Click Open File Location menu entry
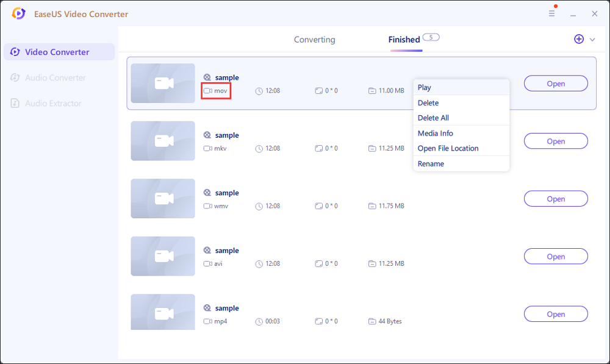Image resolution: width=610 pixels, height=364 pixels. pos(448,148)
